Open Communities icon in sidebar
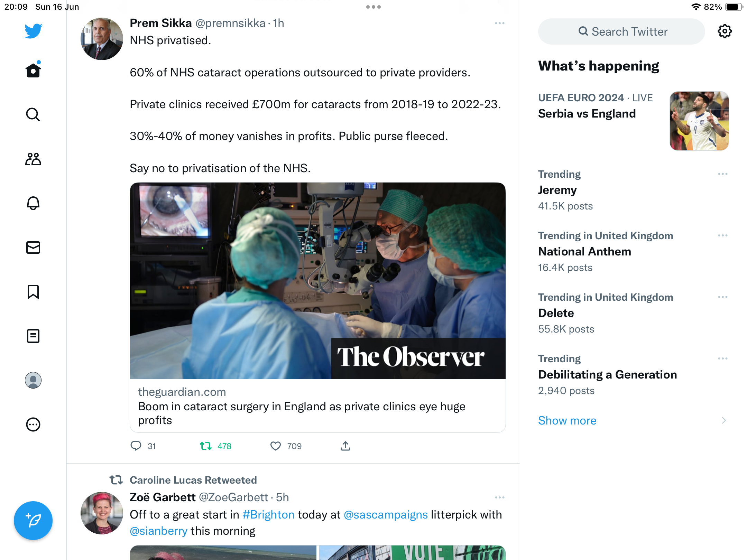This screenshot has width=747, height=560. pos(33,159)
